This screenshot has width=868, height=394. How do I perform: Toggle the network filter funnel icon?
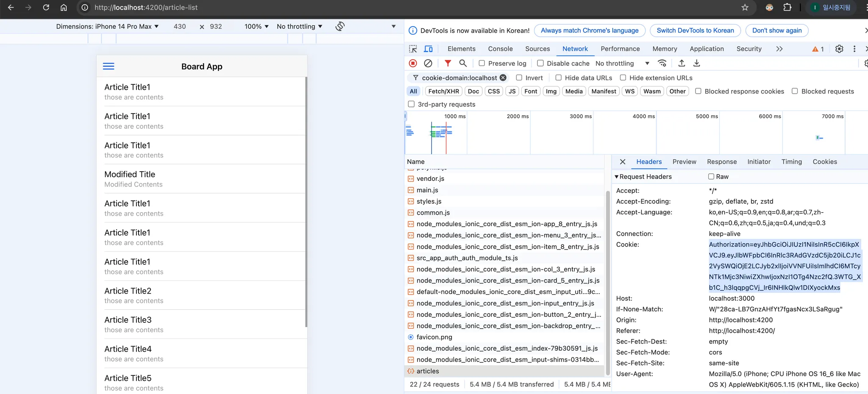pyautogui.click(x=448, y=63)
